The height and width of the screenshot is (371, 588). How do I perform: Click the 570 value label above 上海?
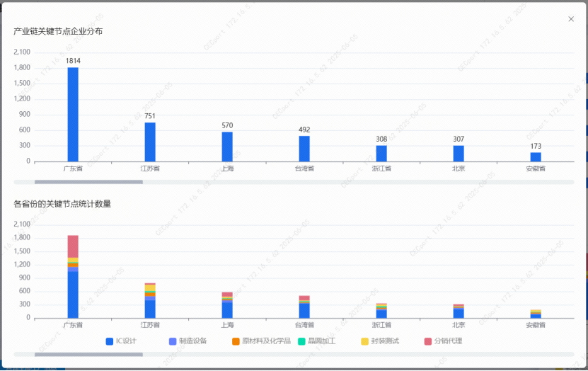227,125
